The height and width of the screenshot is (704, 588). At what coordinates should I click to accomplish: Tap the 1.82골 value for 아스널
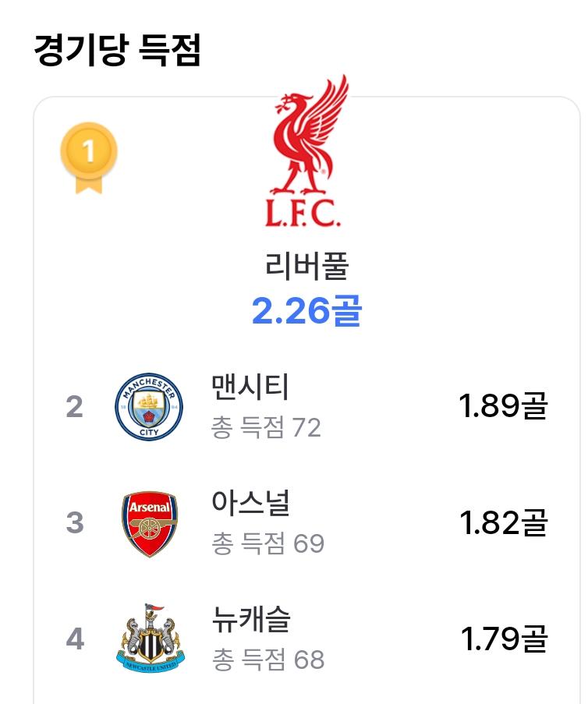click(x=503, y=522)
